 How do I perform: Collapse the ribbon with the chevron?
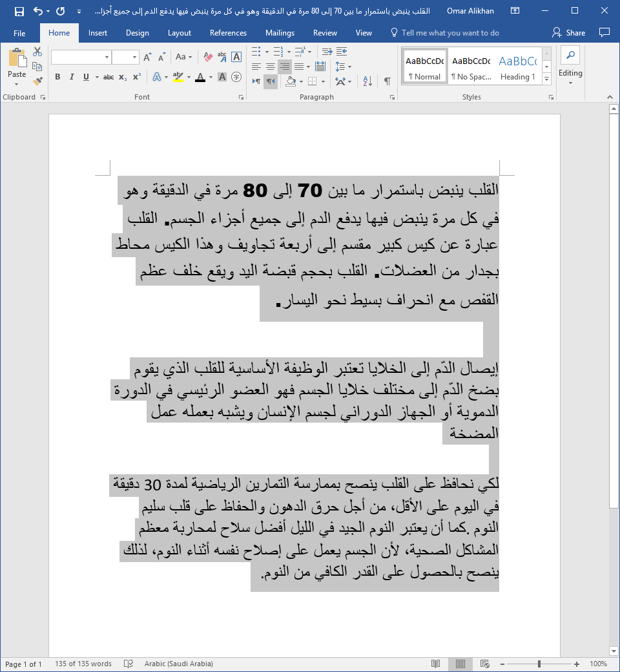(610, 98)
